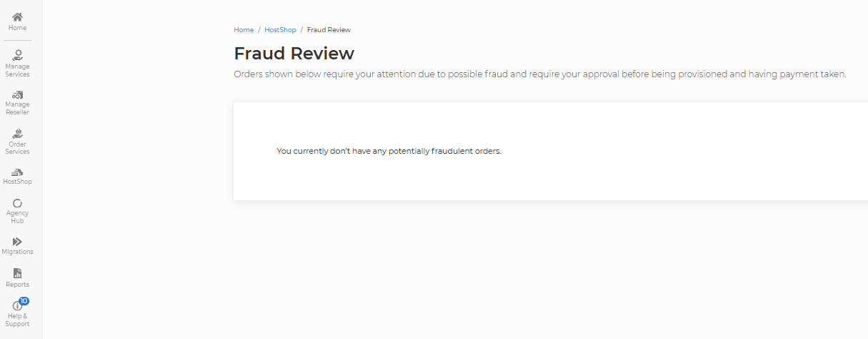Viewport: 868px width, 339px height.
Task: Click the HostShop breadcrumb link
Action: coord(280,30)
